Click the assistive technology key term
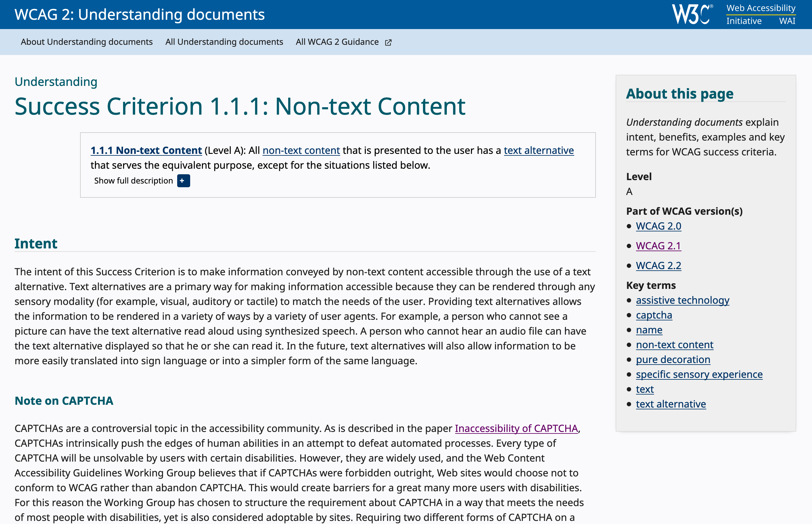The height and width of the screenshot is (524, 812). [682, 300]
